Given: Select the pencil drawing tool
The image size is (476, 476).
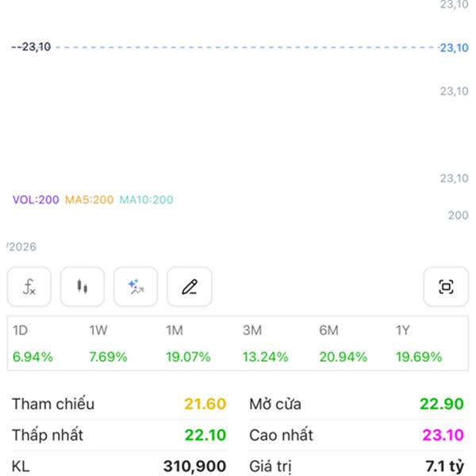Looking at the screenshot, I should [189, 287].
